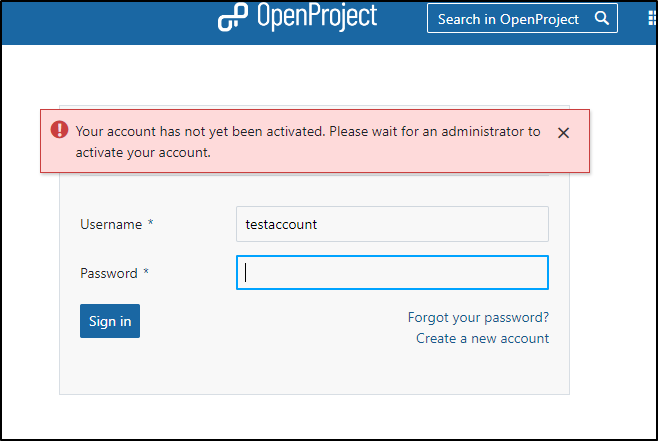Open the modules grid menu icon
Viewport: 658px width, 441px height.
(x=652, y=18)
